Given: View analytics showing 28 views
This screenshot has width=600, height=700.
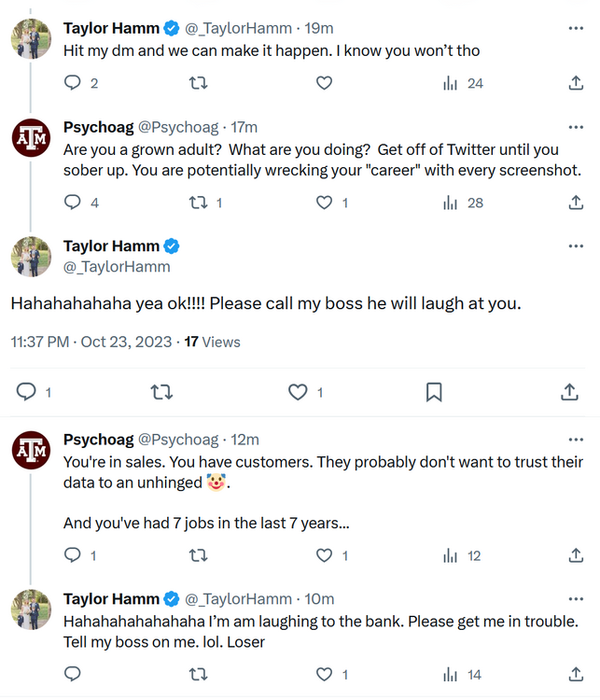Looking at the screenshot, I should [x=463, y=203].
